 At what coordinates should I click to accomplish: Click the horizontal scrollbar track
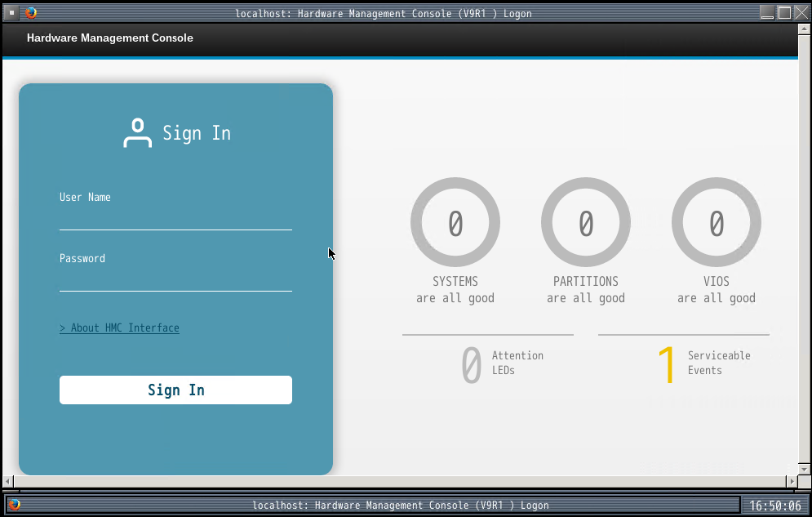click(x=400, y=481)
